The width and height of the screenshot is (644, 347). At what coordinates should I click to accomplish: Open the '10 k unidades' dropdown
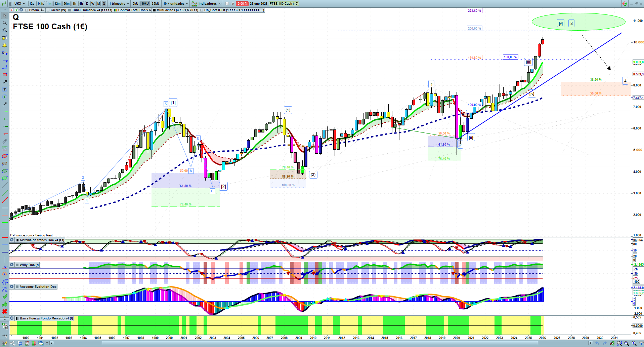(176, 4)
